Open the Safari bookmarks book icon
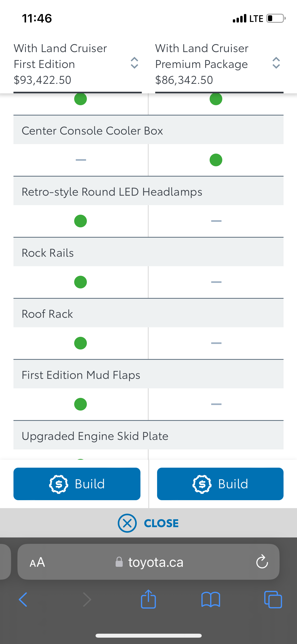This screenshot has width=297, height=644. point(211,599)
